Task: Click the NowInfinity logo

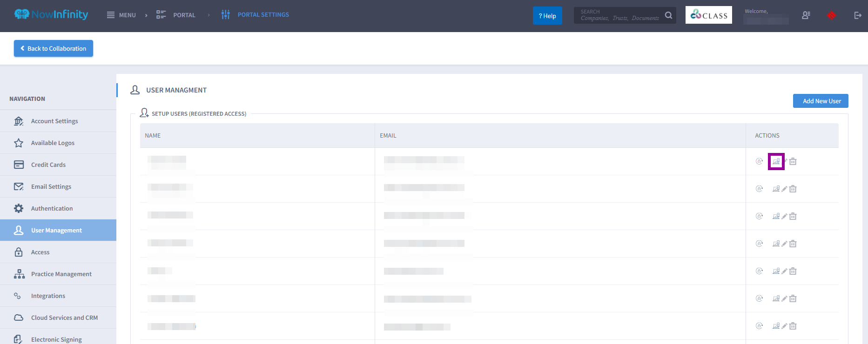Action: pos(51,14)
